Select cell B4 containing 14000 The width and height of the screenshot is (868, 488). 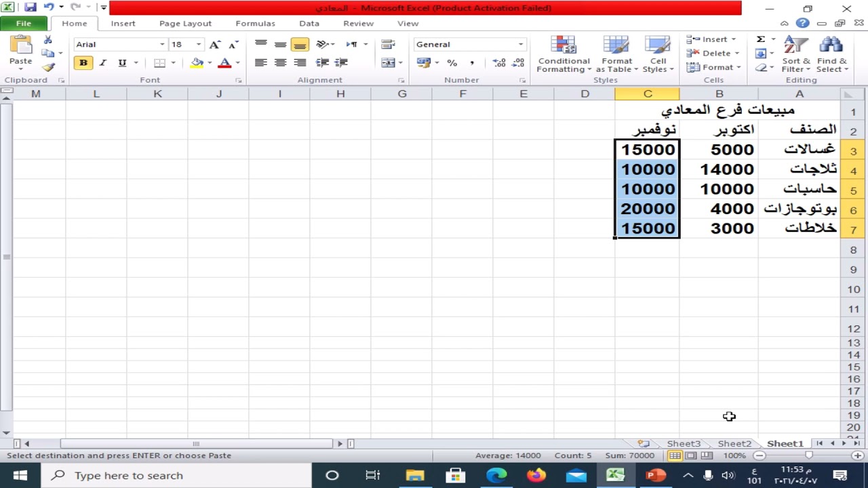pos(719,169)
